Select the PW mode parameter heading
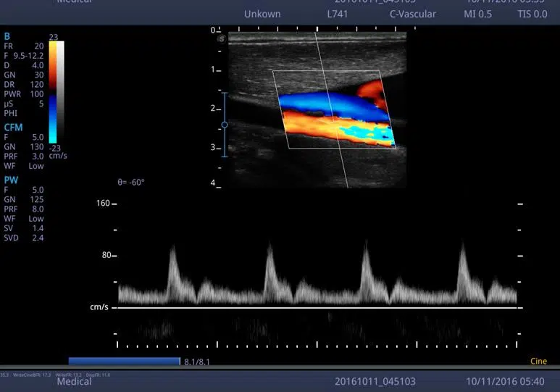This screenshot has width=560, height=392. tap(10, 179)
